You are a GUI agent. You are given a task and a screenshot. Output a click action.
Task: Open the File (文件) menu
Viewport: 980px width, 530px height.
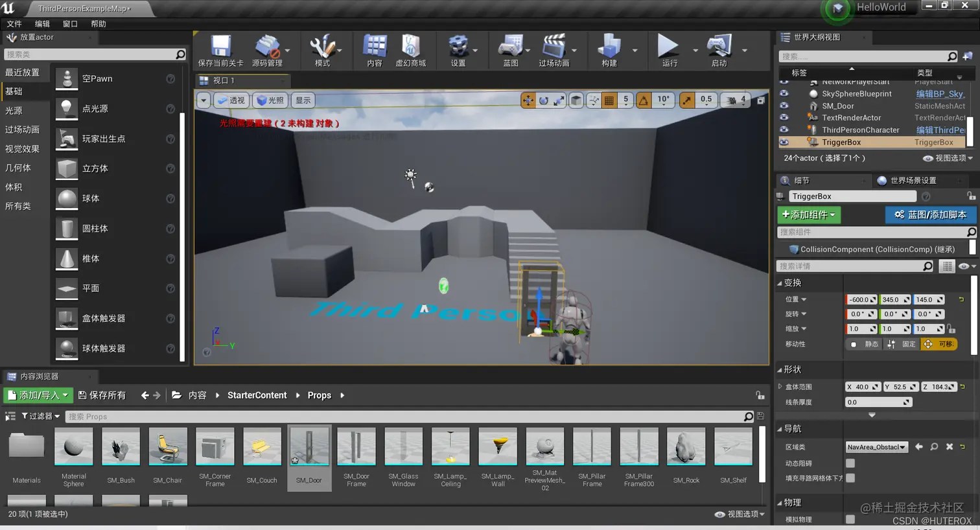tap(14, 24)
